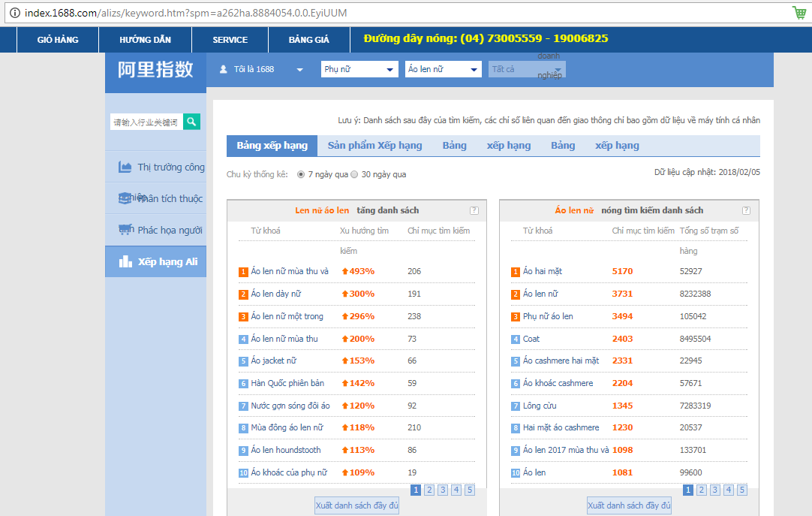Image resolution: width=812 pixels, height=516 pixels.
Task: Click Xuất danh sách đầy đủ under left list
Action: click(356, 505)
